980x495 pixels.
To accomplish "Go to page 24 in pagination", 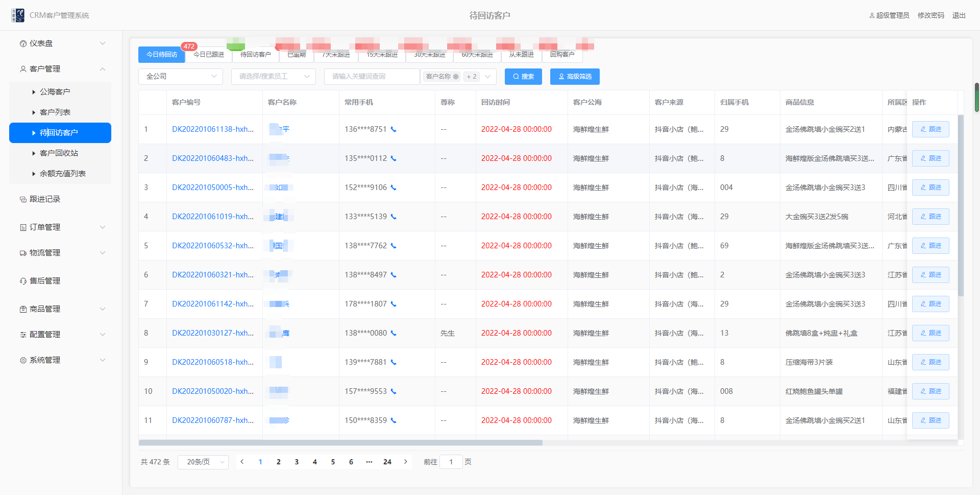I will [x=387, y=462].
